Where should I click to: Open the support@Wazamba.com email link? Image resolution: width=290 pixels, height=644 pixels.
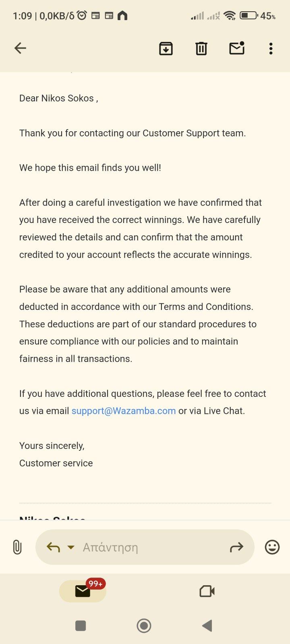coord(124,411)
